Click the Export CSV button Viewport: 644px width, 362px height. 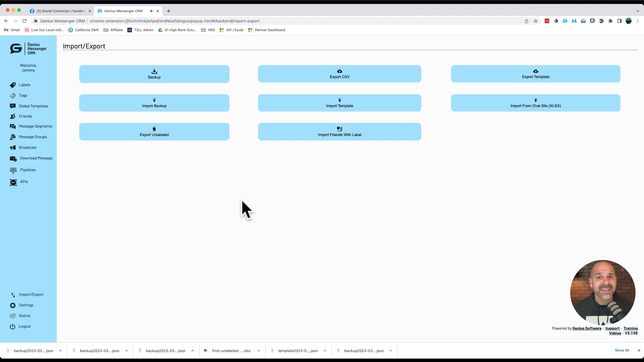(340, 74)
